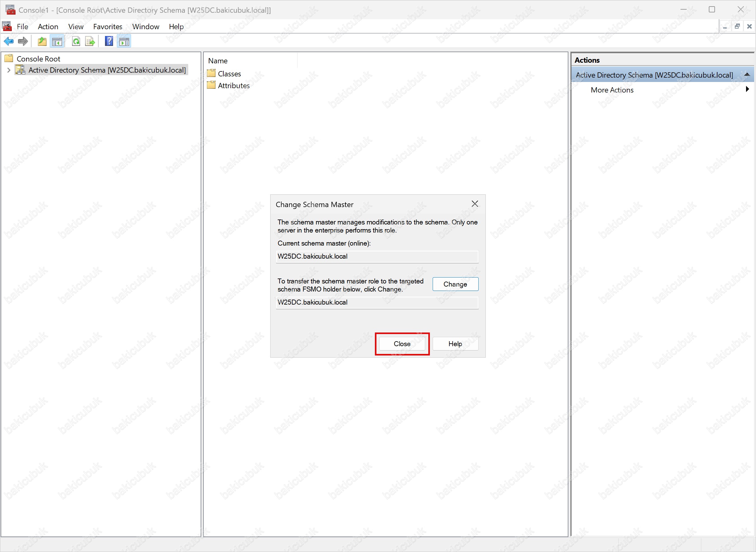Restore the inner MDI child window

pyautogui.click(x=737, y=26)
